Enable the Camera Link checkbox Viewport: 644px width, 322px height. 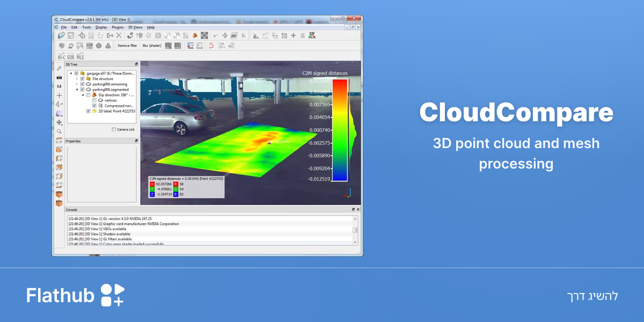pyautogui.click(x=113, y=129)
